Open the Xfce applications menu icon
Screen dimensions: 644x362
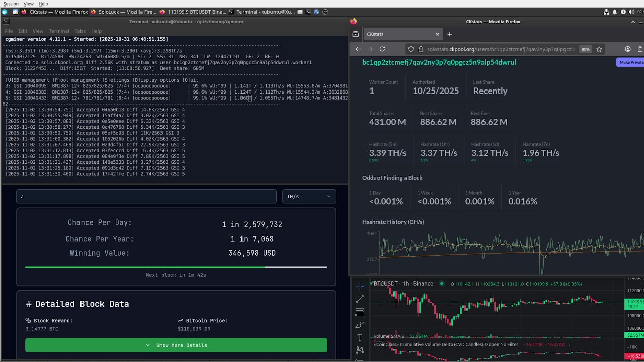click(5, 12)
